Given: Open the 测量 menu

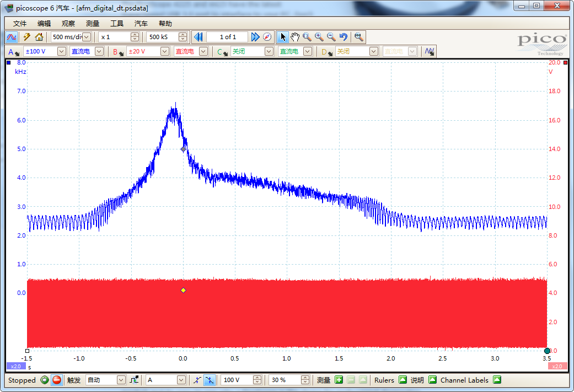Looking at the screenshot, I should (x=93, y=24).
